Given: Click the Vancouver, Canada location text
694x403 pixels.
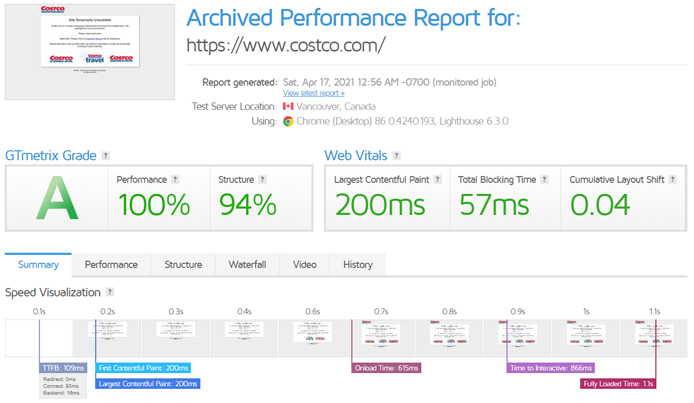Looking at the screenshot, I should point(336,106).
